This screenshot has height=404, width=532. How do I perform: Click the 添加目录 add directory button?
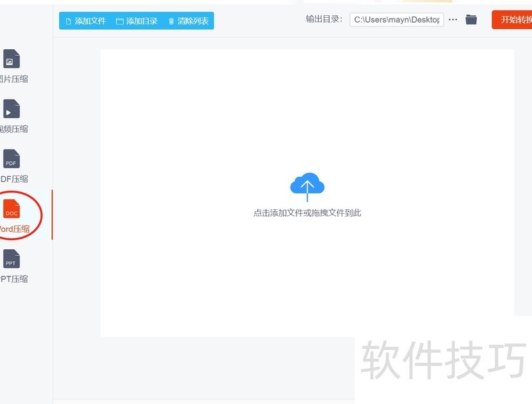(137, 21)
